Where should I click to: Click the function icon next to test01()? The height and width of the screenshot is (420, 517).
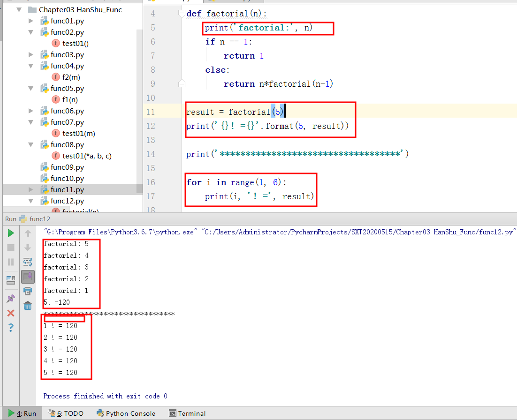pos(56,43)
